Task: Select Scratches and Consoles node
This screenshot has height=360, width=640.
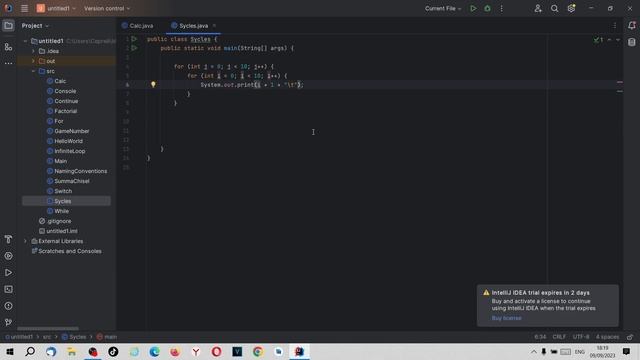Action: 70,251
